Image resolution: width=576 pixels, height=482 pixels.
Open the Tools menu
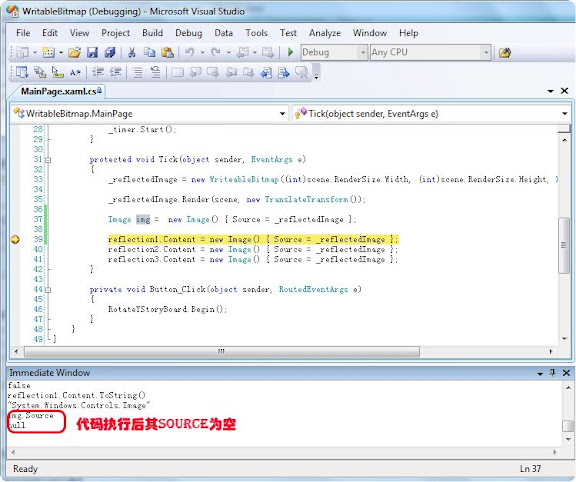(256, 33)
